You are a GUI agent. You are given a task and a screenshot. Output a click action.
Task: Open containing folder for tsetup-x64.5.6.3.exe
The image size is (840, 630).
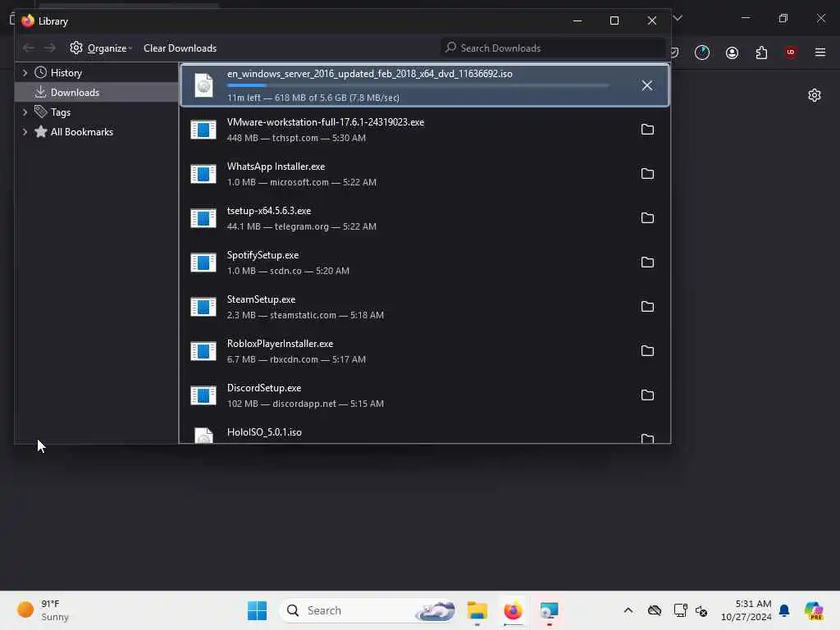tap(647, 217)
